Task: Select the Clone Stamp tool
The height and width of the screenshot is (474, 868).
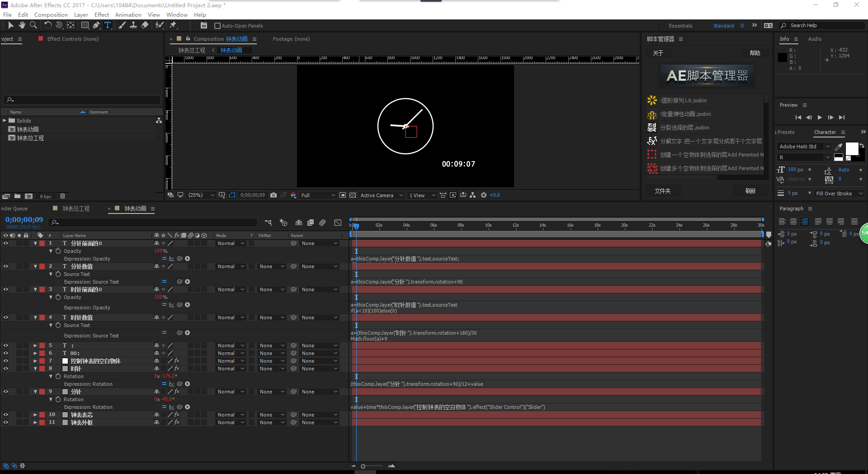Action: [x=133, y=25]
